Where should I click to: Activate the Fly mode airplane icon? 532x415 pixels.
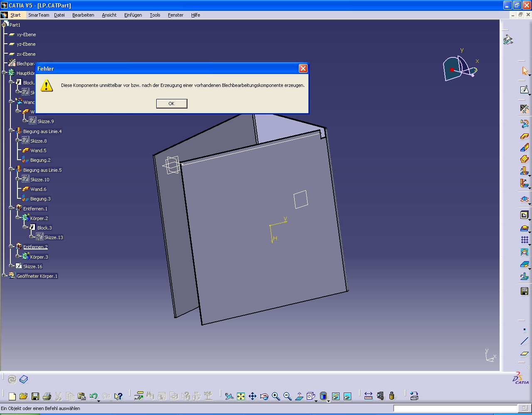click(x=229, y=396)
